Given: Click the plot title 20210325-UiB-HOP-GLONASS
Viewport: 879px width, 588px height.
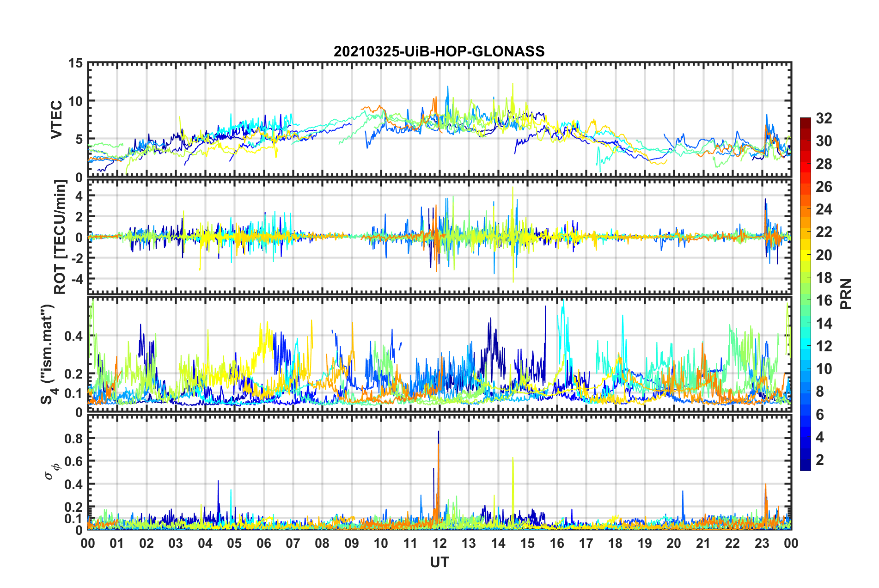Looking at the screenshot, I should (439, 51).
